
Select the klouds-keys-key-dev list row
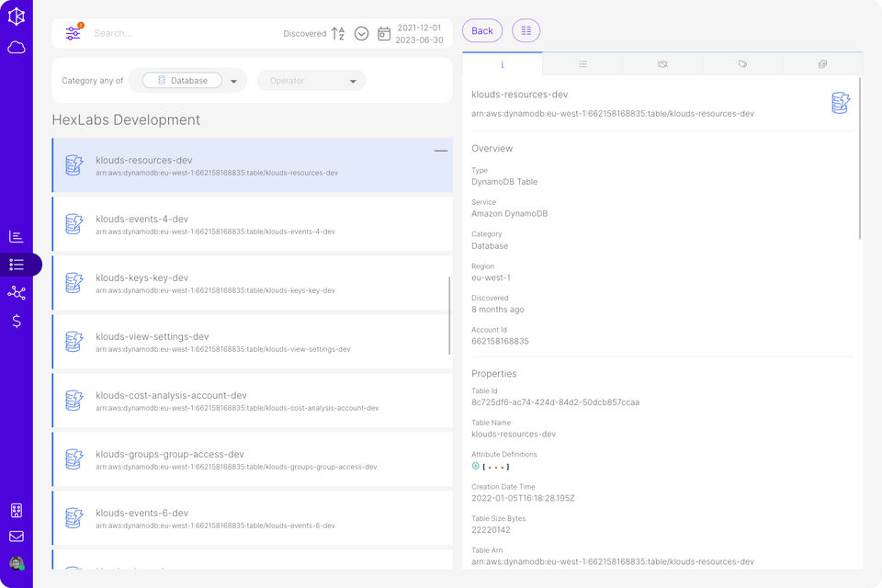pyautogui.click(x=253, y=283)
